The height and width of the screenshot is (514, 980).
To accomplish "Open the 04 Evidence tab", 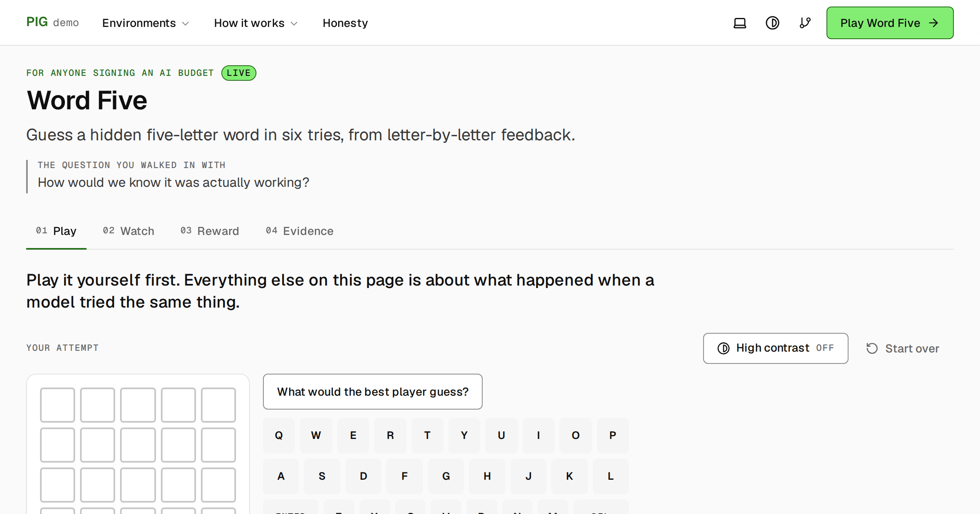I will (299, 231).
